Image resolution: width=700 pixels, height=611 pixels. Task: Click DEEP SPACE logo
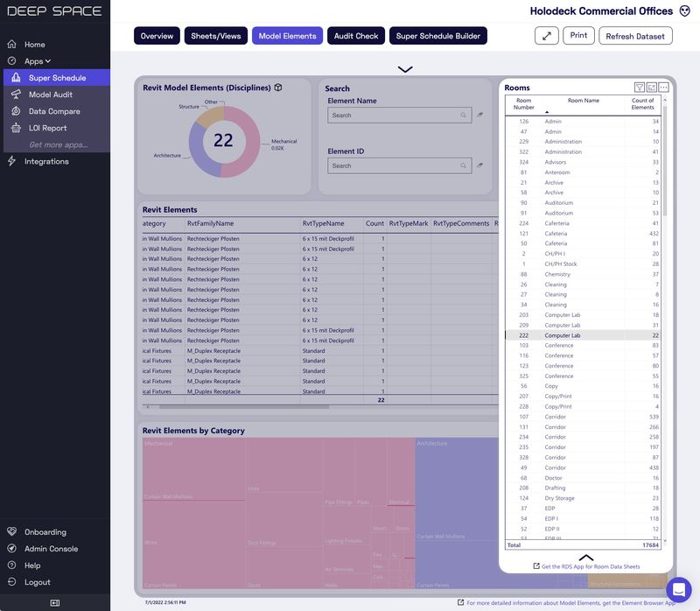point(54,11)
